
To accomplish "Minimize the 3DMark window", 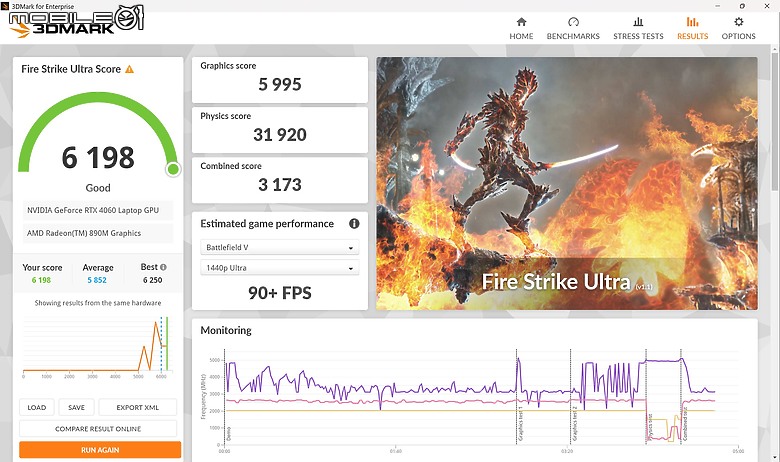I will (x=718, y=6).
